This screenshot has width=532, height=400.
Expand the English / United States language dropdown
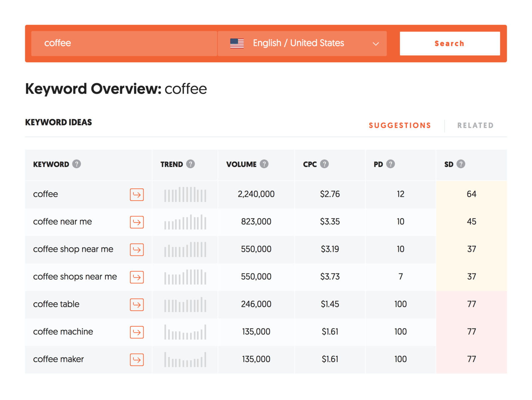pyautogui.click(x=302, y=44)
